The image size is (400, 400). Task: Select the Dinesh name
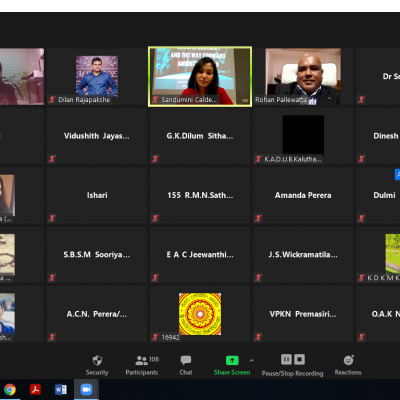[386, 136]
